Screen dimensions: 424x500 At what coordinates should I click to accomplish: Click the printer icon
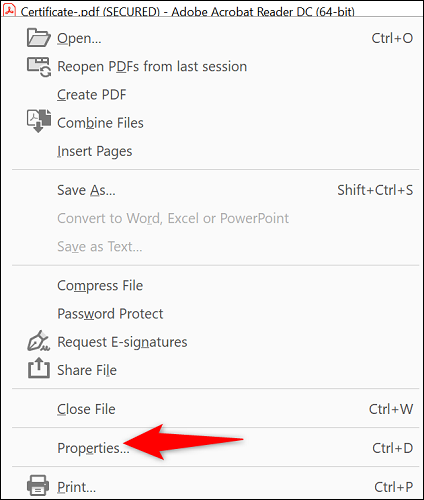tap(38, 485)
